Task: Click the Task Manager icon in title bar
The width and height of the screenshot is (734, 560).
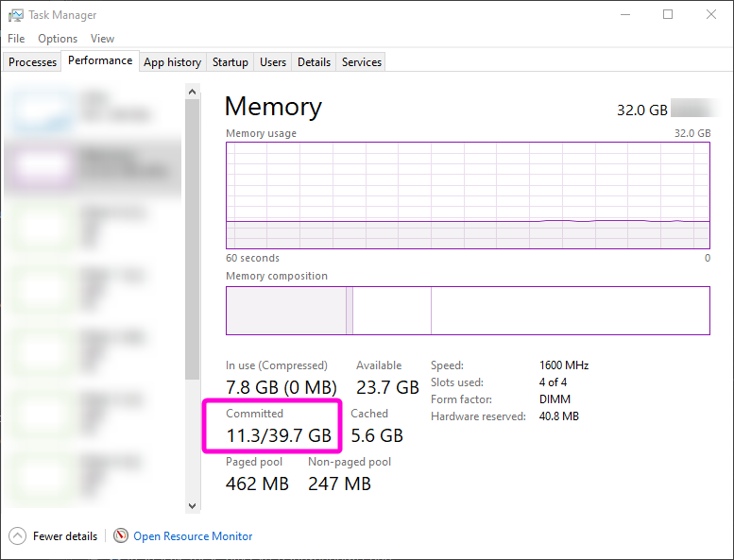Action: [x=15, y=15]
